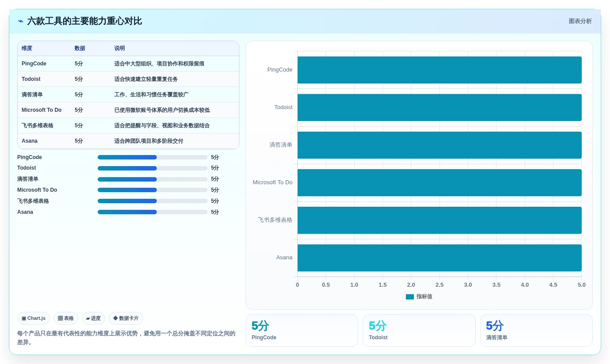This screenshot has width=610, height=364.
Task: Toggle the 指标值 legend entry
Action: [419, 297]
